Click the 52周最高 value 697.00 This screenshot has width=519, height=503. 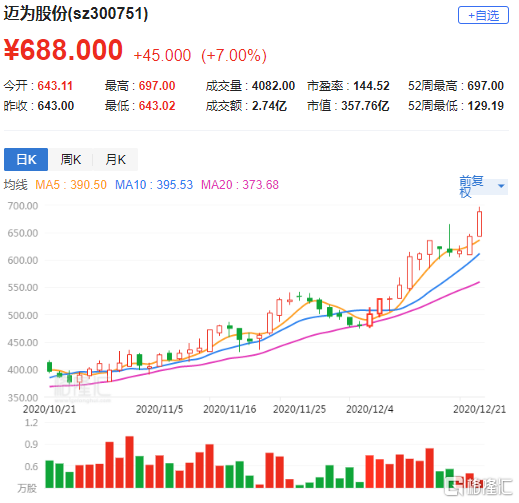pos(485,86)
